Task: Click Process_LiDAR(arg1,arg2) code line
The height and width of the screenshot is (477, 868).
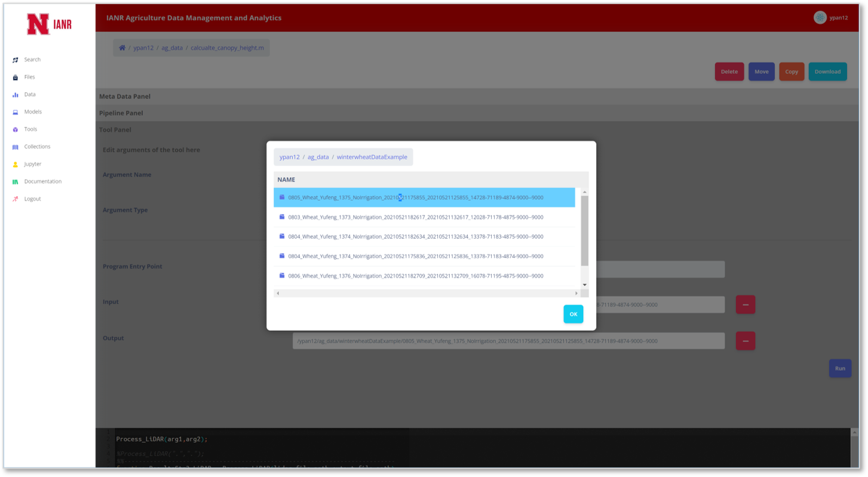Action: (x=162, y=439)
